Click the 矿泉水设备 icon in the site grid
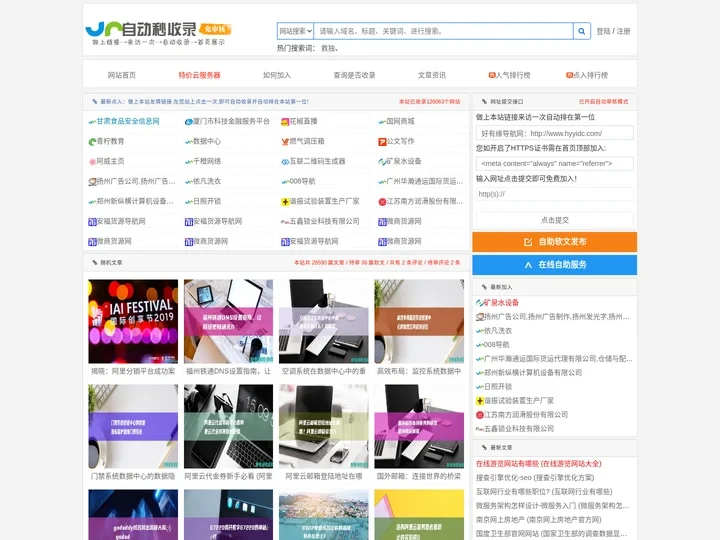Image resolution: width=720 pixels, height=540 pixels. [382, 162]
